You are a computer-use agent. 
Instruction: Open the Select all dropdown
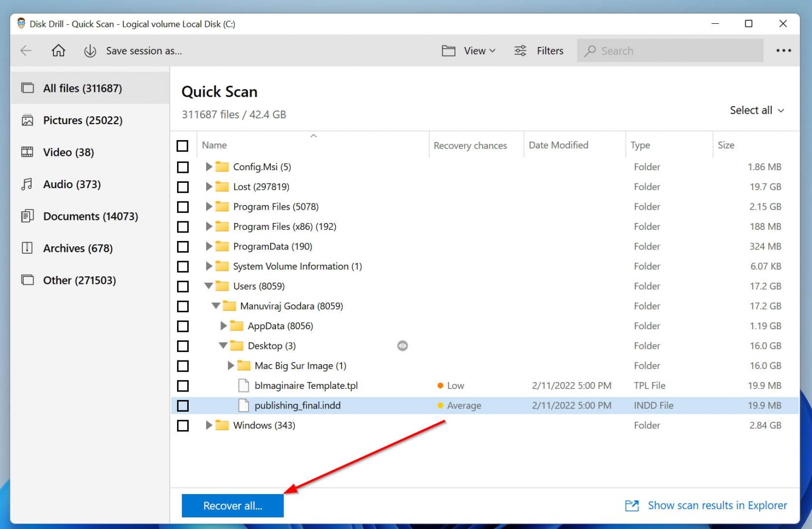pos(756,110)
